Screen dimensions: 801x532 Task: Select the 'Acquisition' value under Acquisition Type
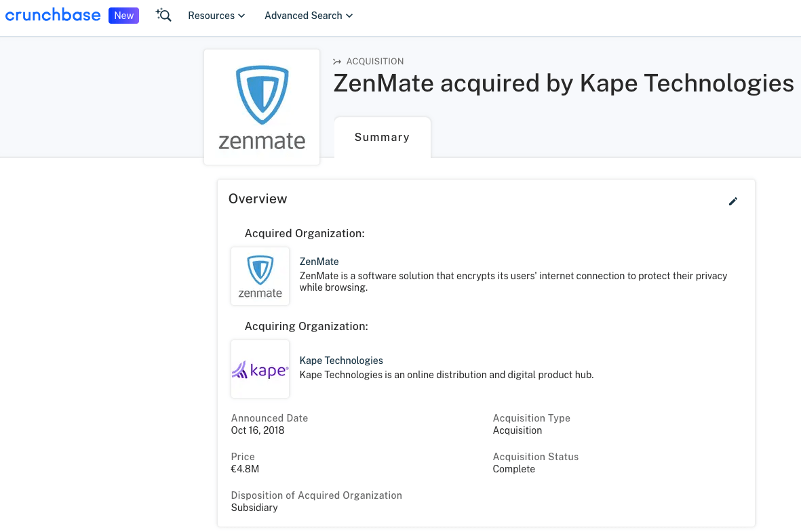point(517,430)
